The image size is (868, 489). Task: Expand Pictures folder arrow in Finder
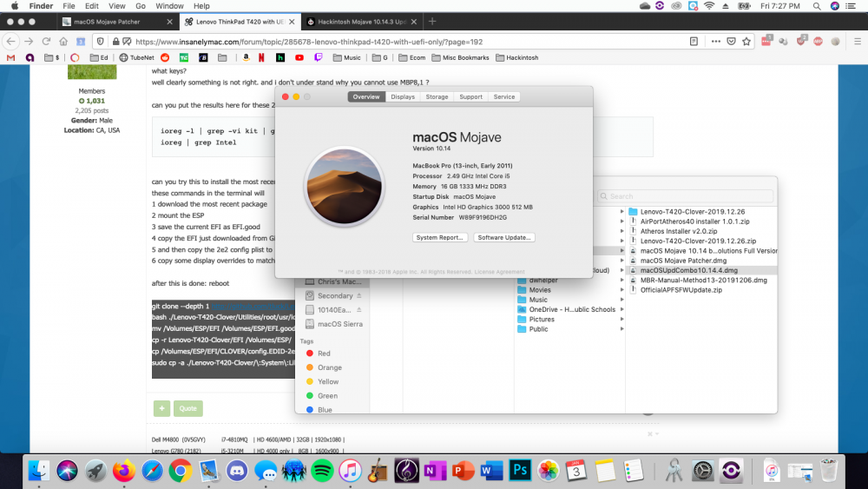pyautogui.click(x=621, y=319)
